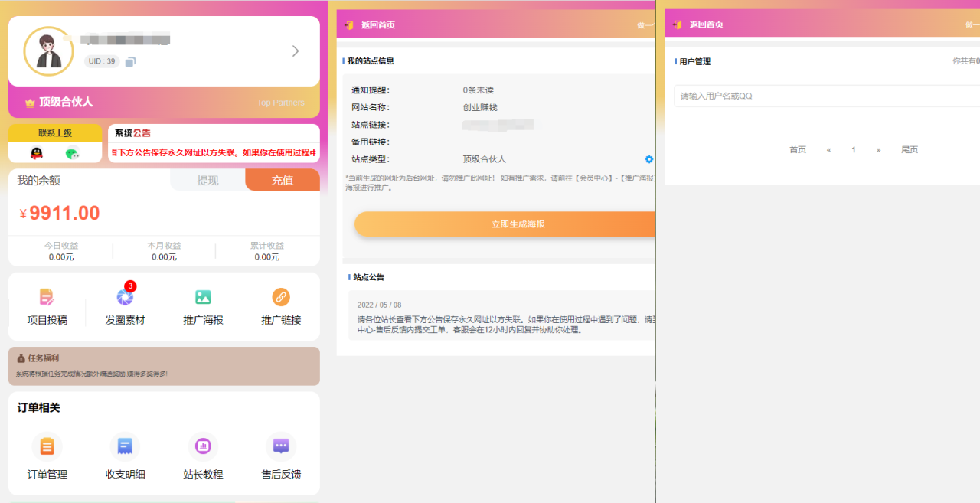Go to 尾页 last page link
980x503 pixels.
coord(910,149)
